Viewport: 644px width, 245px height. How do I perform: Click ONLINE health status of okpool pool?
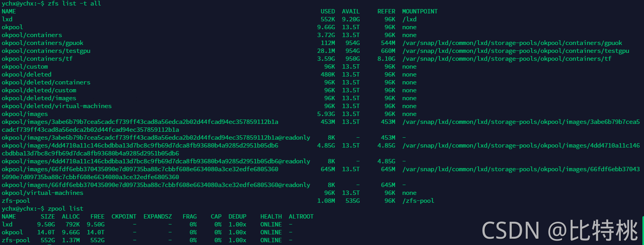pos(271,232)
